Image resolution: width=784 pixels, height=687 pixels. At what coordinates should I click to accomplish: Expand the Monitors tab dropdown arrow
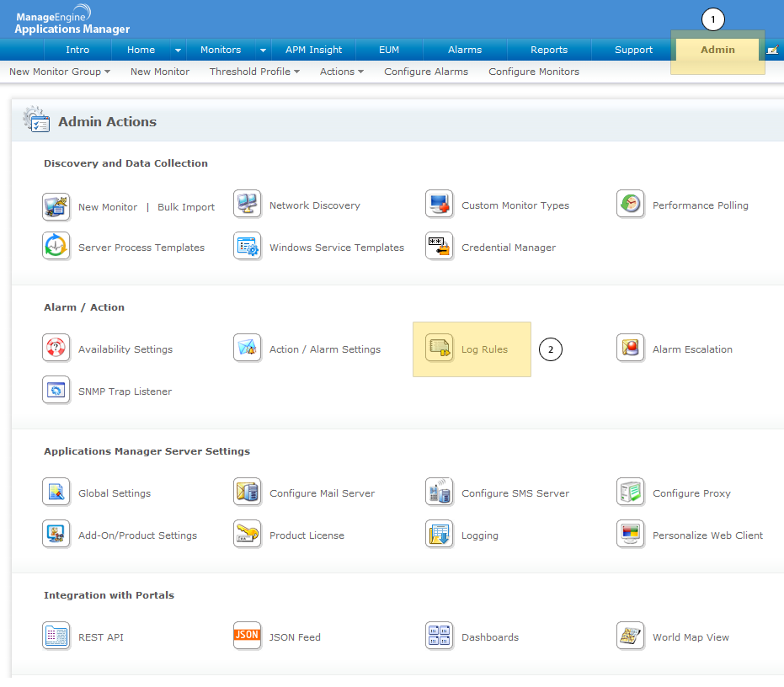pyautogui.click(x=263, y=50)
